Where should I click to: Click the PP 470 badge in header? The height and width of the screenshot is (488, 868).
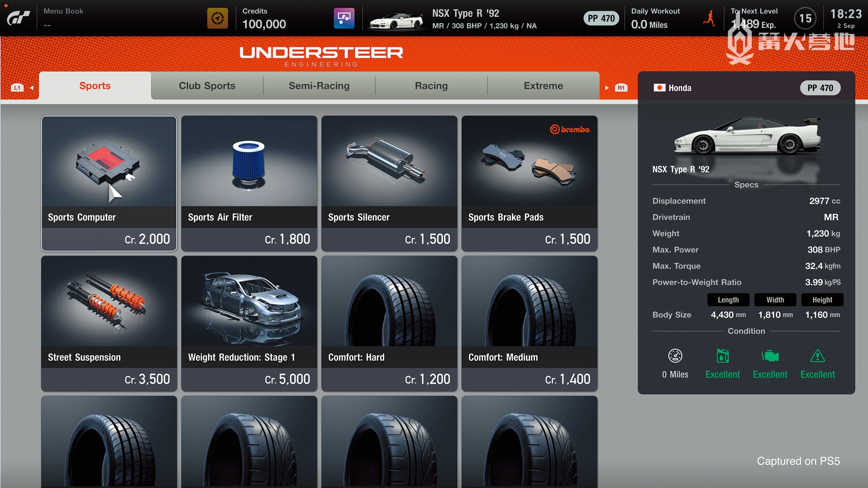(601, 19)
